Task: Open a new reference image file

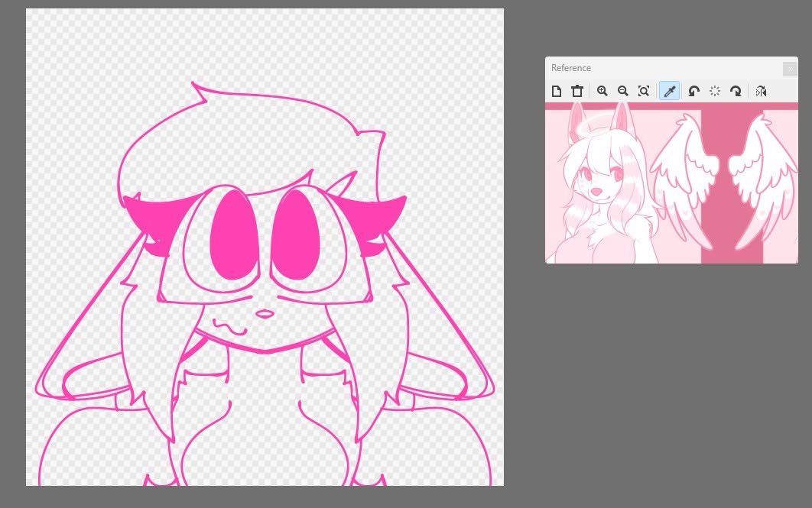Action: tap(556, 91)
